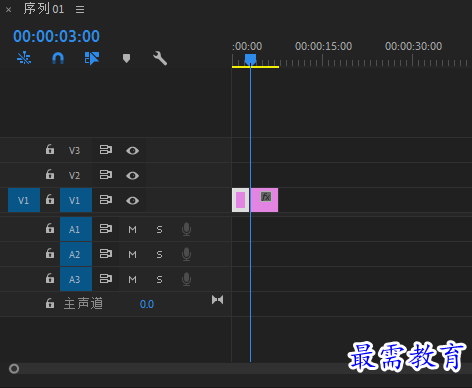Viewport: 472px width, 388px height.
Task: Toggle the magnet snap icon
Action: [58, 58]
